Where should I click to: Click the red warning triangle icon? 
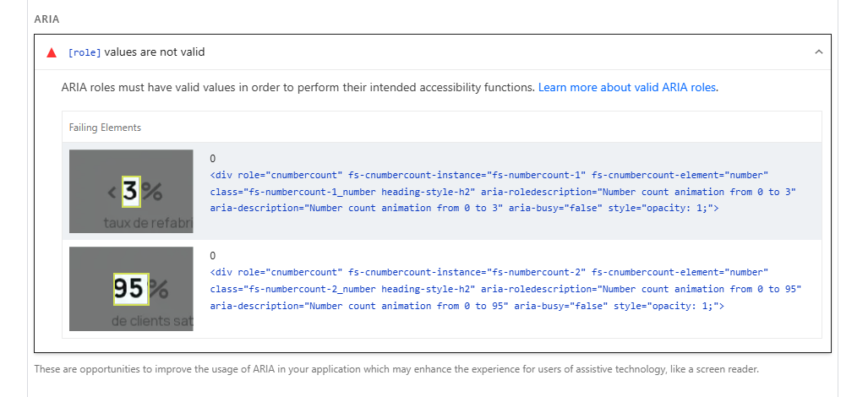52,52
